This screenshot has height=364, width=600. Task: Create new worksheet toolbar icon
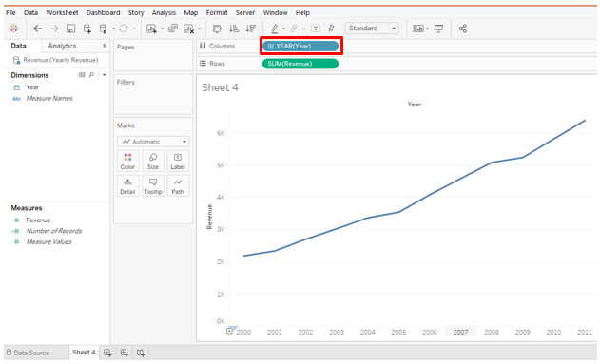[x=152, y=29]
